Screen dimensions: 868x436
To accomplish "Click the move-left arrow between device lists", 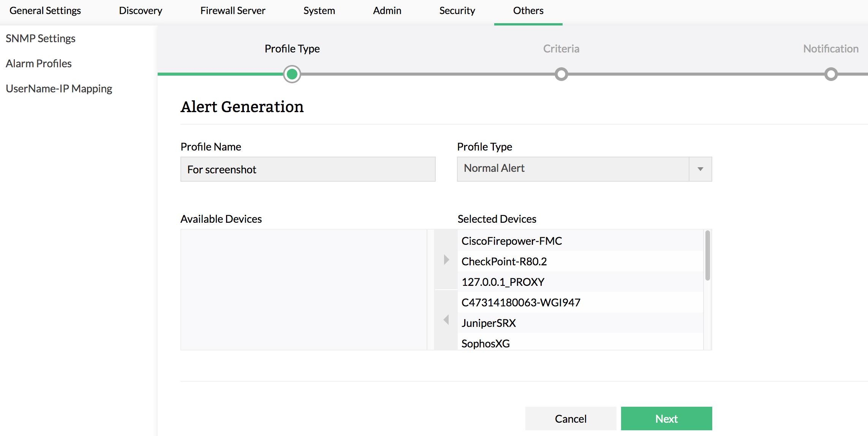I will click(446, 320).
